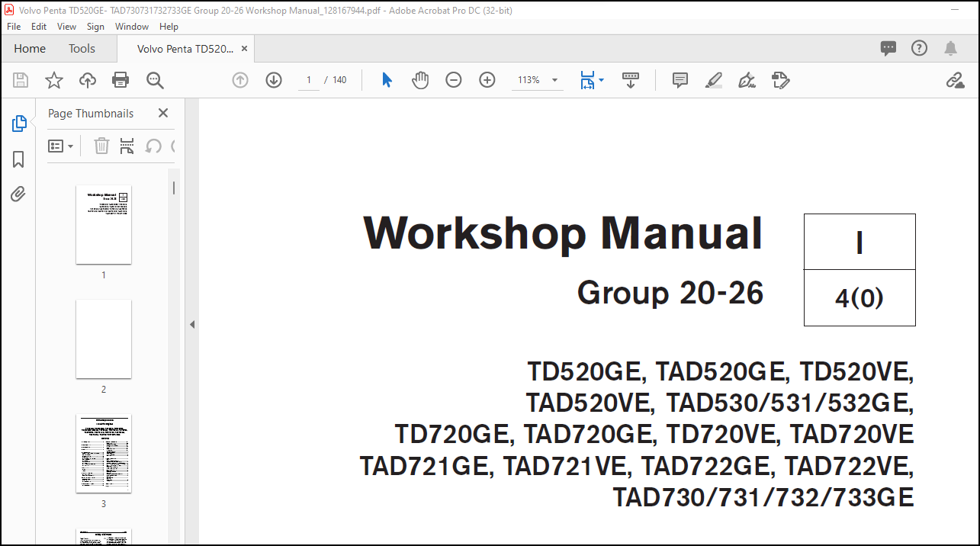Click the "Workshop Manual" heading text

click(563, 233)
